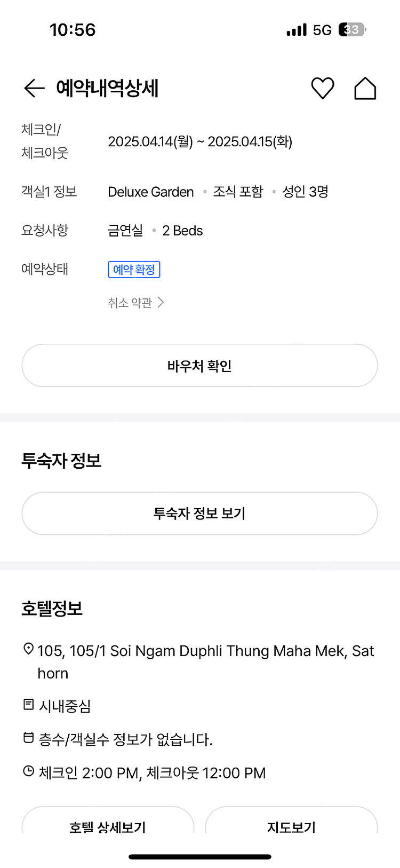Tap the clock icon beside check-in time
The width and height of the screenshot is (400, 868).
click(29, 771)
